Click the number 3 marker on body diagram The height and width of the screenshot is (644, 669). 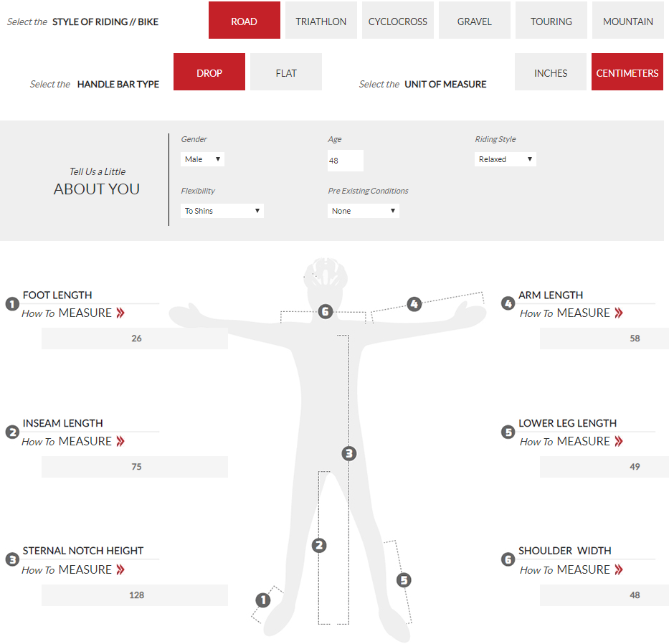tap(348, 453)
